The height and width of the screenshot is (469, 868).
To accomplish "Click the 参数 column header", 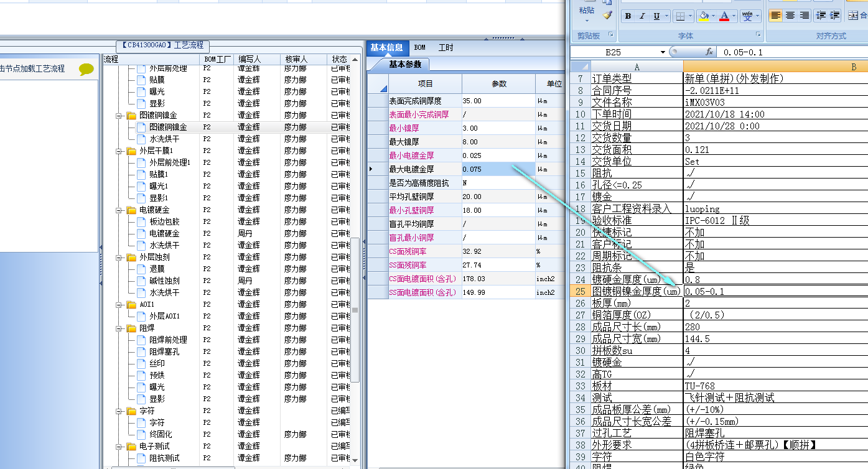I will pos(498,83).
